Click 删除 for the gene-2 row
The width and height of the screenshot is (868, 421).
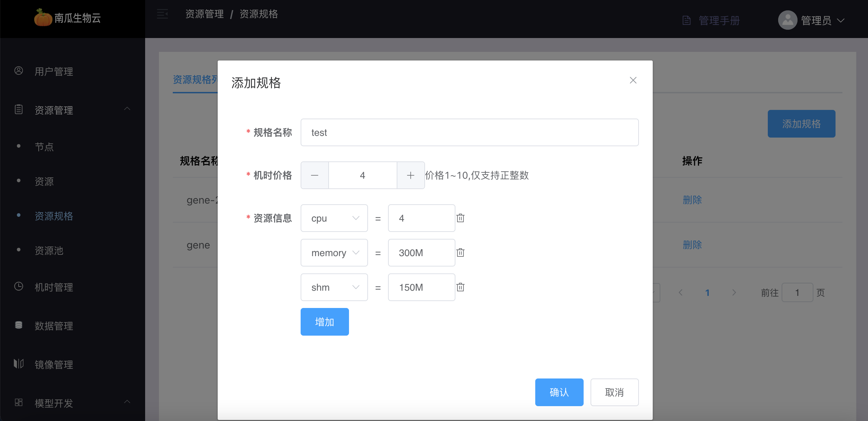tap(692, 200)
